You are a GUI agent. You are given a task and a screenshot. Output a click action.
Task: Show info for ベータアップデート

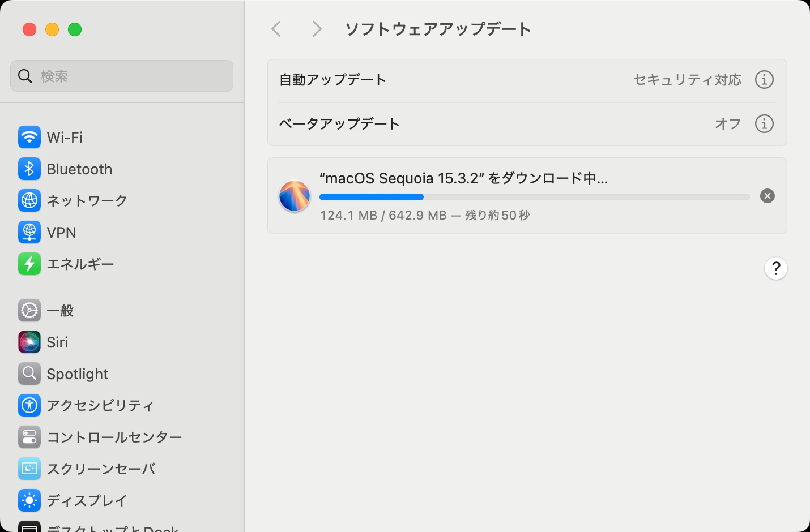(x=764, y=123)
